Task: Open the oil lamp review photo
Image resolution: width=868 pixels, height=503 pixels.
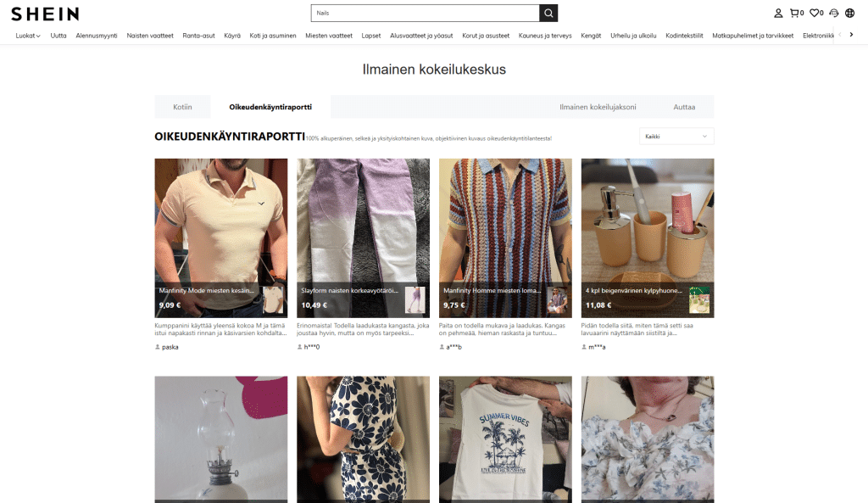Action: tap(221, 439)
